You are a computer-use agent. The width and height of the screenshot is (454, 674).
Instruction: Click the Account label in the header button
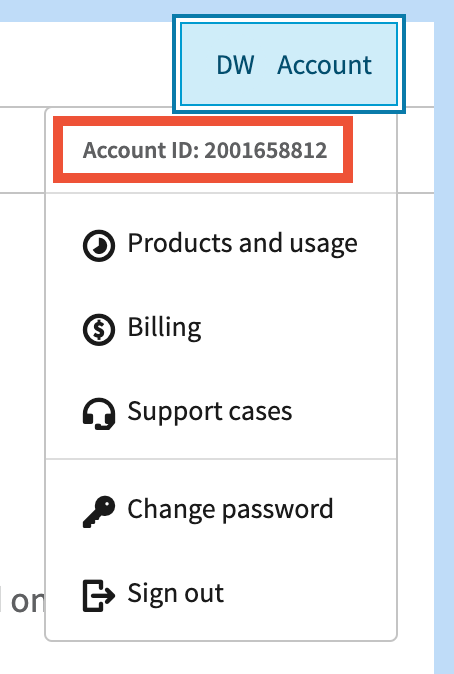tap(324, 65)
